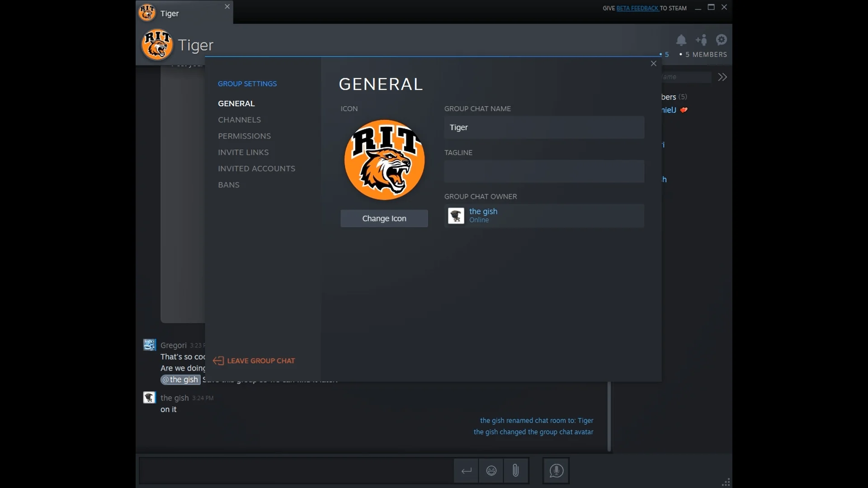This screenshot has width=868, height=488.
Task: Open the Bans settings section
Action: (229, 185)
